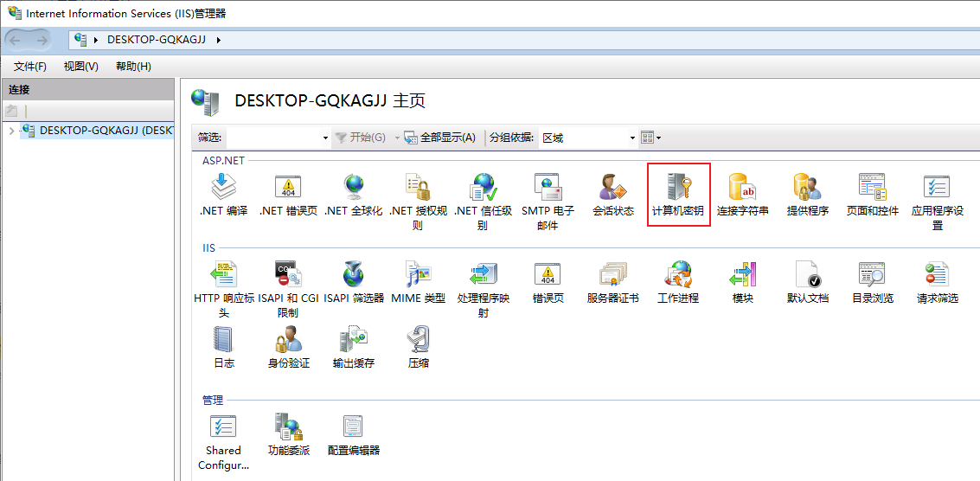
Task: Click the Forward navigation arrow
Action: pyautogui.click(x=42, y=40)
